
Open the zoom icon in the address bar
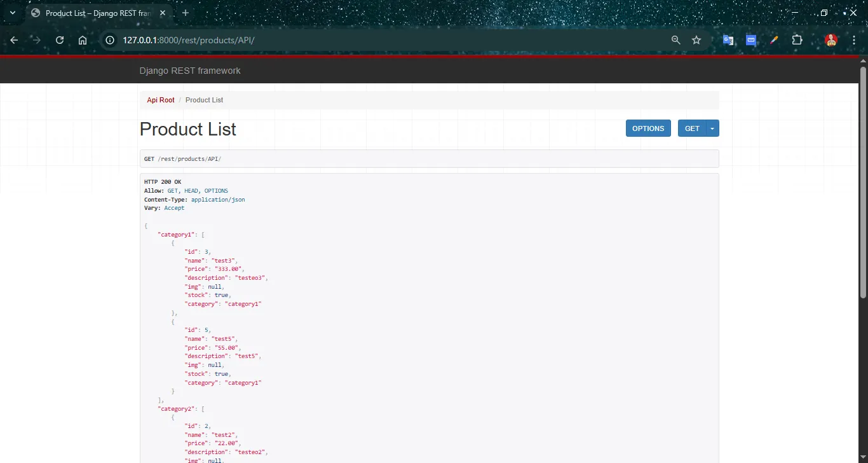click(675, 39)
